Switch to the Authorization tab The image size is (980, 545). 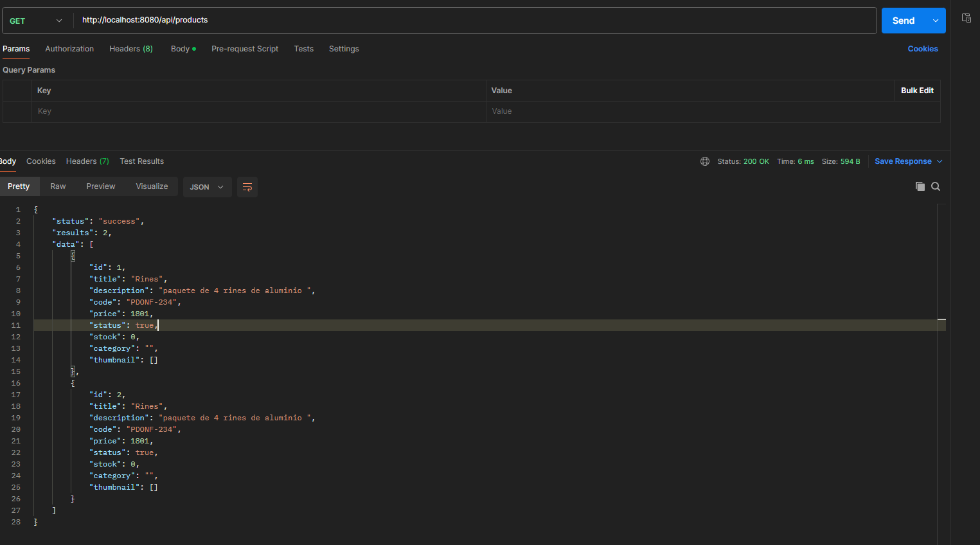[x=69, y=49]
